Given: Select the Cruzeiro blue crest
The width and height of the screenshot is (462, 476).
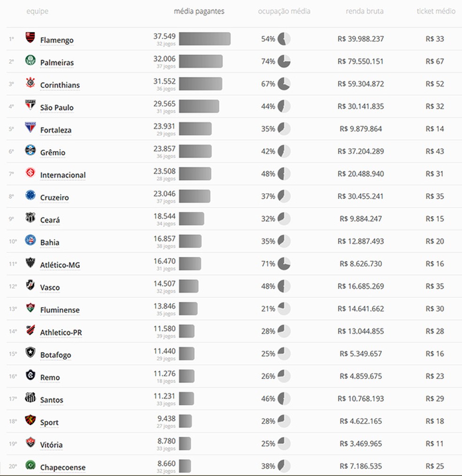Looking at the screenshot, I should click(30, 195).
